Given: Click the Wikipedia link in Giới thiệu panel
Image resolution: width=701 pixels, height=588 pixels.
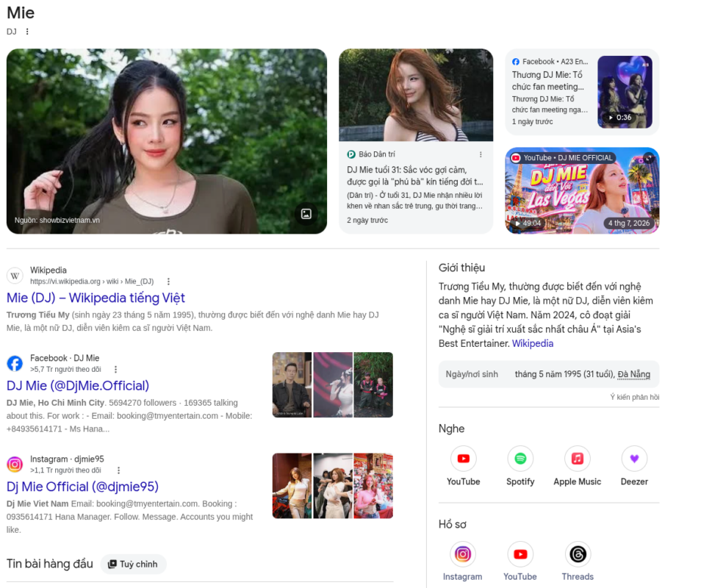Looking at the screenshot, I should pyautogui.click(x=533, y=343).
